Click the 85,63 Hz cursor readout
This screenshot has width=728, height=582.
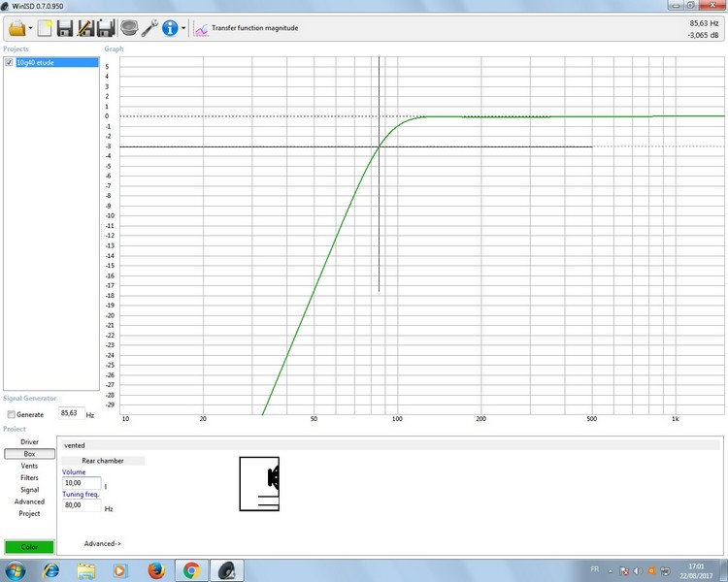click(705, 23)
